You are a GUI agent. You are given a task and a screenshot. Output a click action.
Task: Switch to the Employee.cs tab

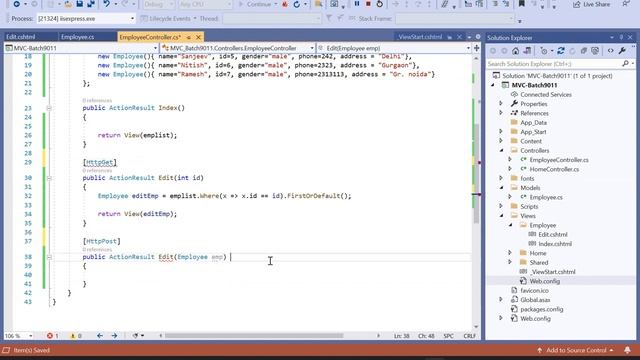click(77, 37)
